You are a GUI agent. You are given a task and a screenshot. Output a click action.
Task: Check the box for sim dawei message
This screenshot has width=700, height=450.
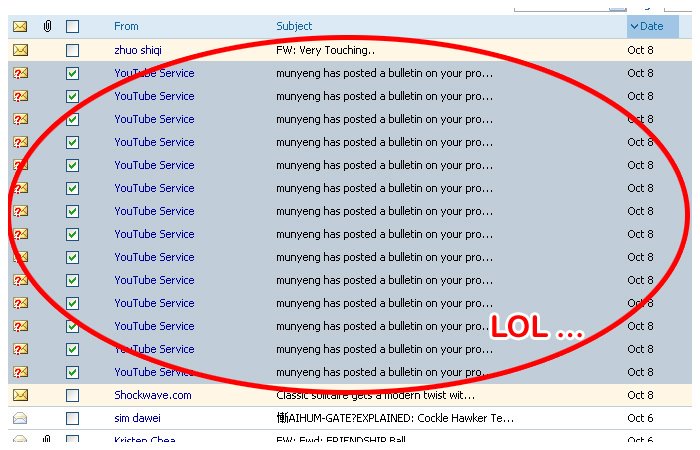[72, 418]
